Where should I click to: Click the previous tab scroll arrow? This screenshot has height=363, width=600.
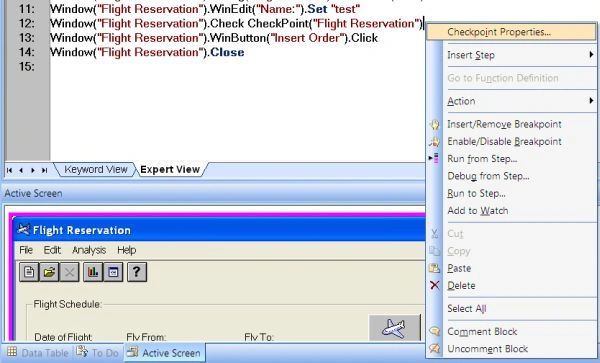coord(21,170)
